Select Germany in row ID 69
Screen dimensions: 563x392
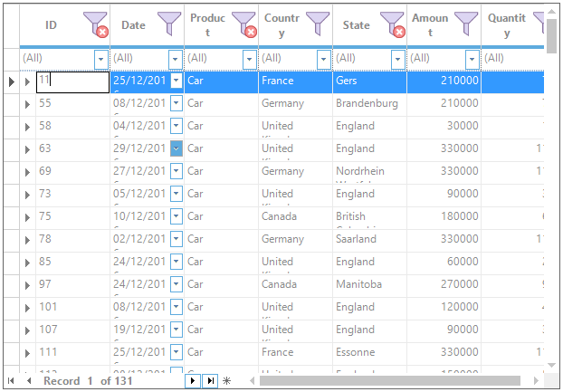pos(295,172)
